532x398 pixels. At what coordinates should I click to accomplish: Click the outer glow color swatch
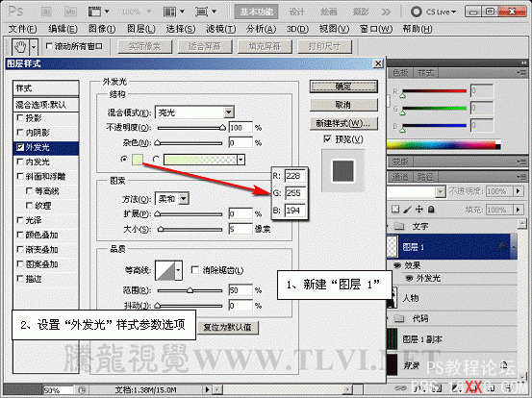[138, 160]
